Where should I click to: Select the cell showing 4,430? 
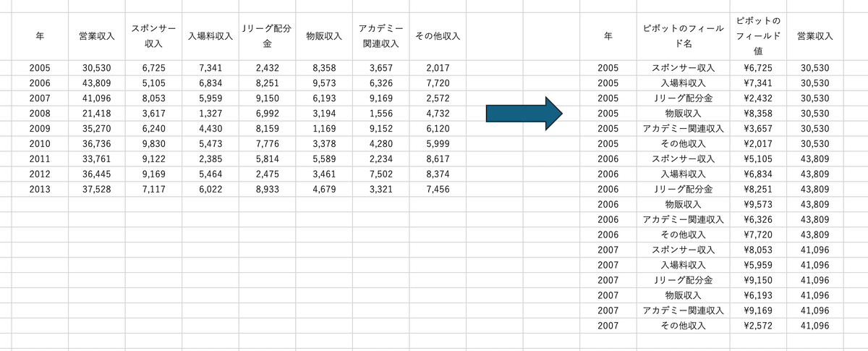(x=210, y=128)
